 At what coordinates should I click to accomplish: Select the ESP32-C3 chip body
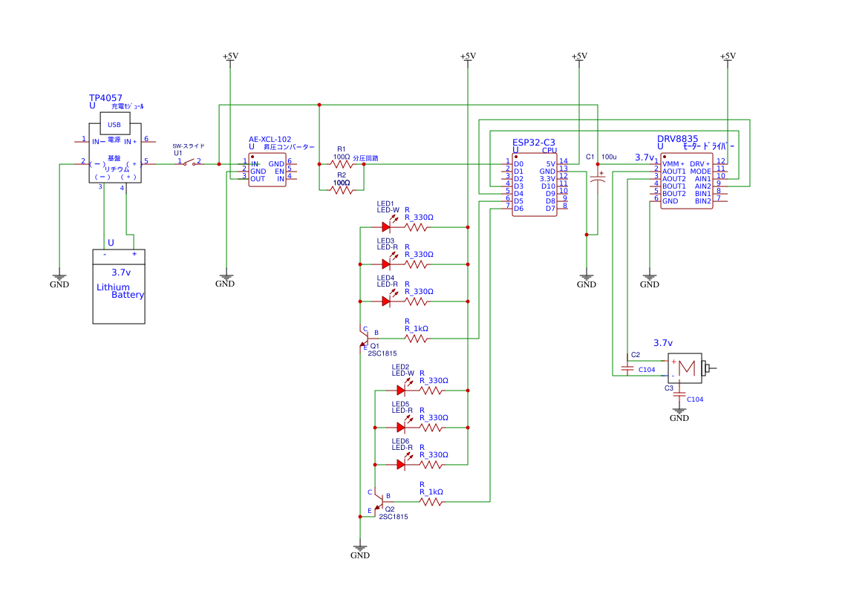pos(535,185)
